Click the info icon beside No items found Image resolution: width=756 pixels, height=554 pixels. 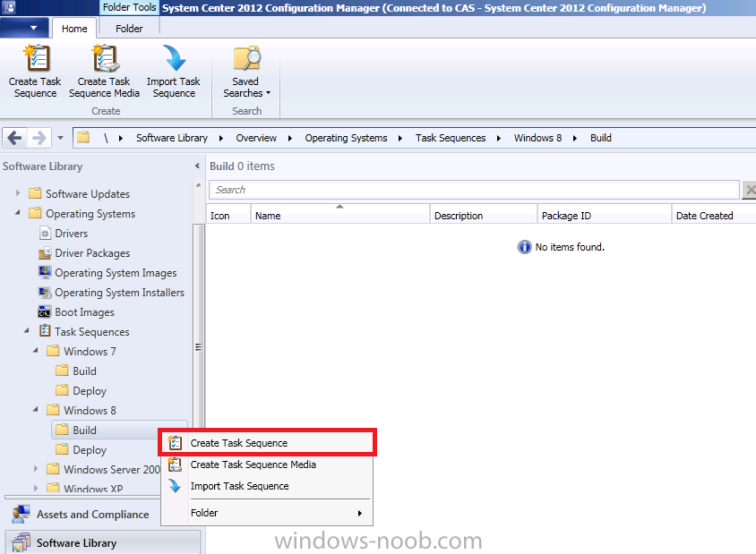pyautogui.click(x=524, y=247)
